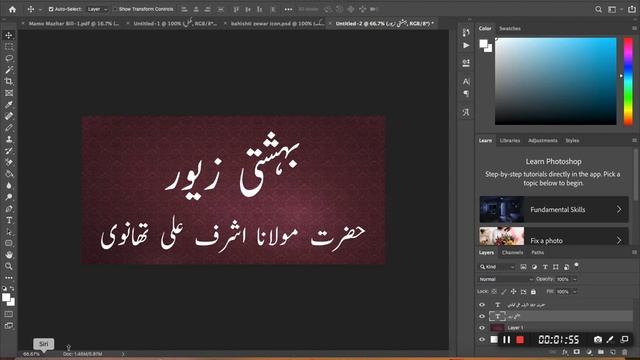Select the Pen tool
The height and width of the screenshot is (360, 640).
pos(9,209)
